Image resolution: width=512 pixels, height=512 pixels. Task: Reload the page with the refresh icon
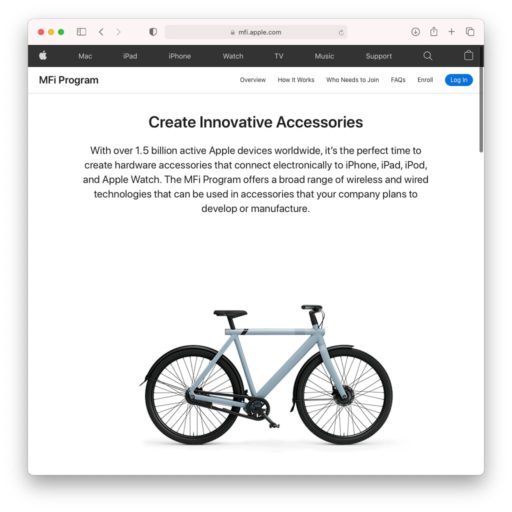coord(341,32)
